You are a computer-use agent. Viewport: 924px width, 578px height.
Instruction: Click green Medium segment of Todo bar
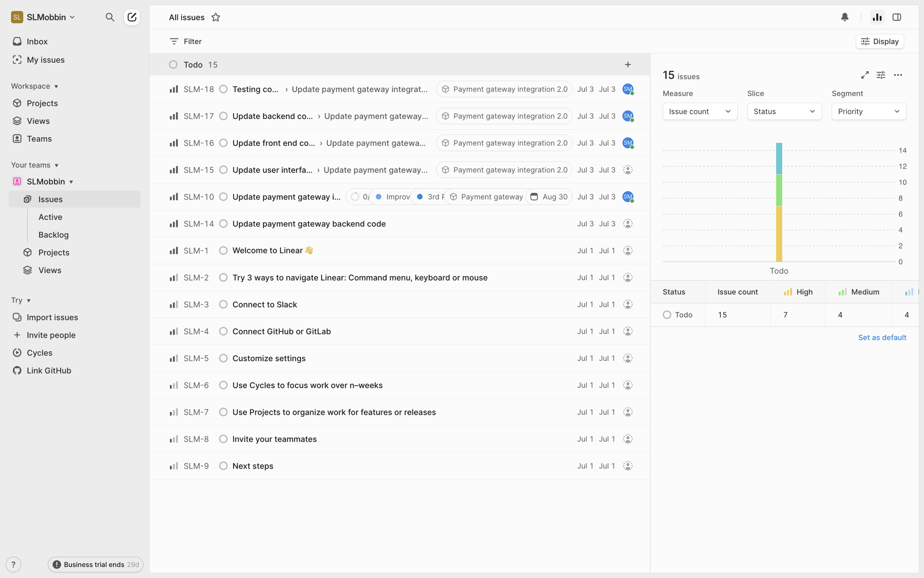779,190
